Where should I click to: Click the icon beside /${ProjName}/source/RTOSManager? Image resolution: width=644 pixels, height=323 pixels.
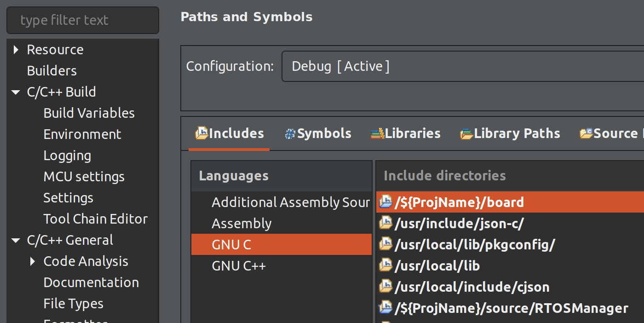click(385, 308)
